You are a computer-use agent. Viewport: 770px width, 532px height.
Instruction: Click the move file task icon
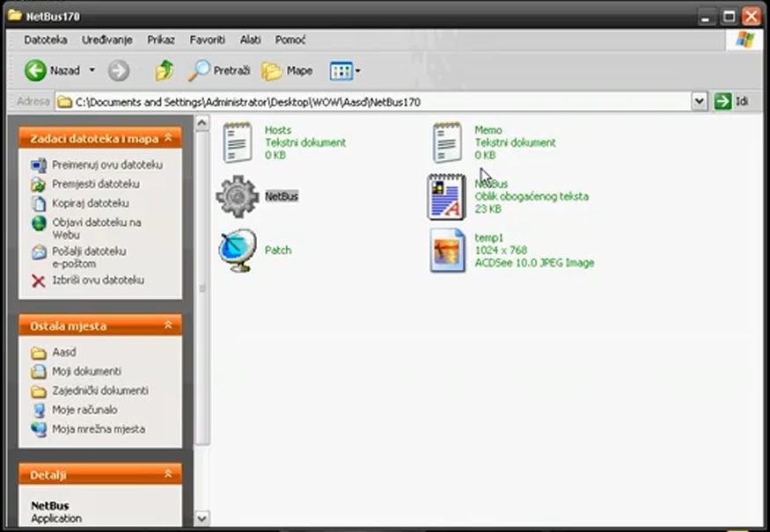pyautogui.click(x=39, y=185)
